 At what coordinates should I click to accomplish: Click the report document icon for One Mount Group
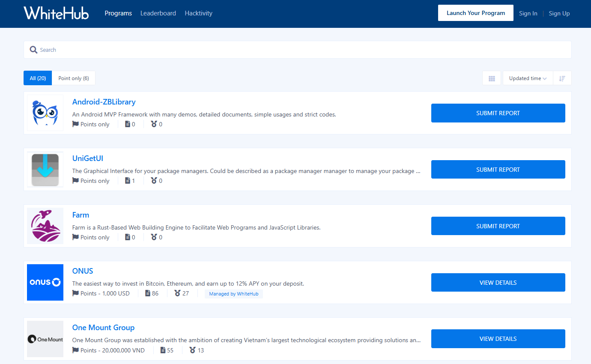tap(163, 350)
